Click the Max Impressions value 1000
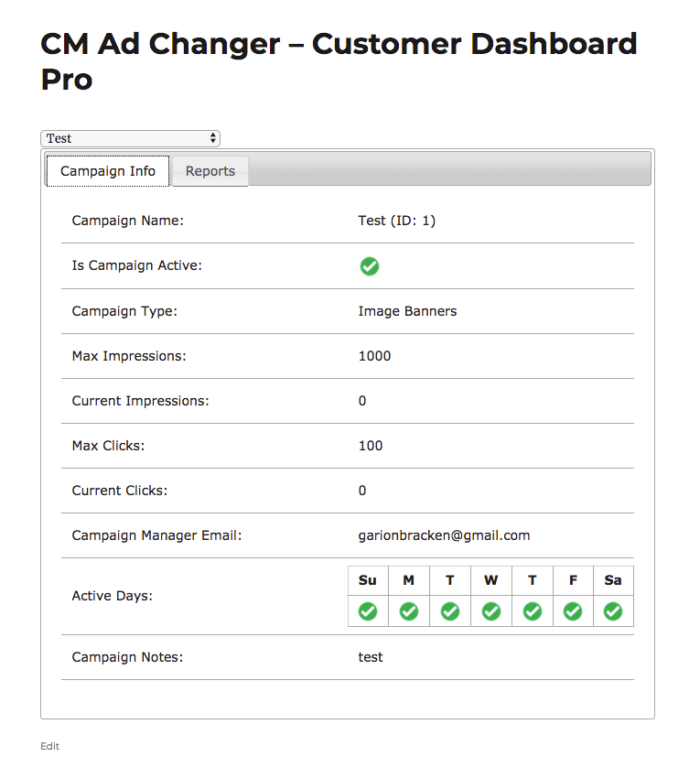Screen dimensions: 700x767 [x=374, y=356]
